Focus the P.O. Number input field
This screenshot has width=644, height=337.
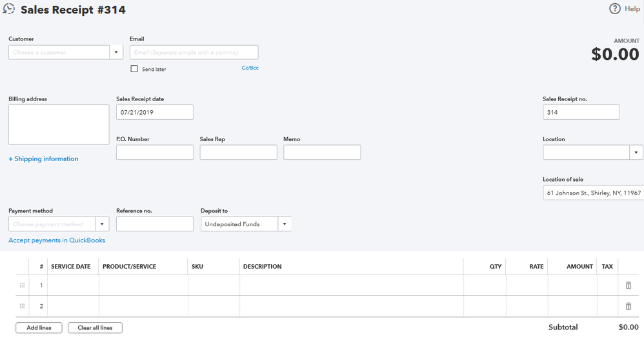tap(155, 152)
